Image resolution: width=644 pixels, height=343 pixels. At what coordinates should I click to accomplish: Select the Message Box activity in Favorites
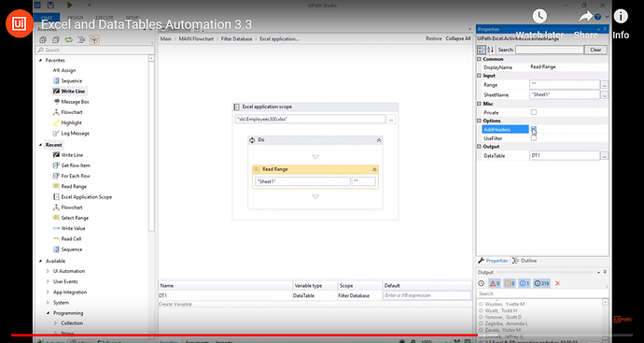point(71,102)
